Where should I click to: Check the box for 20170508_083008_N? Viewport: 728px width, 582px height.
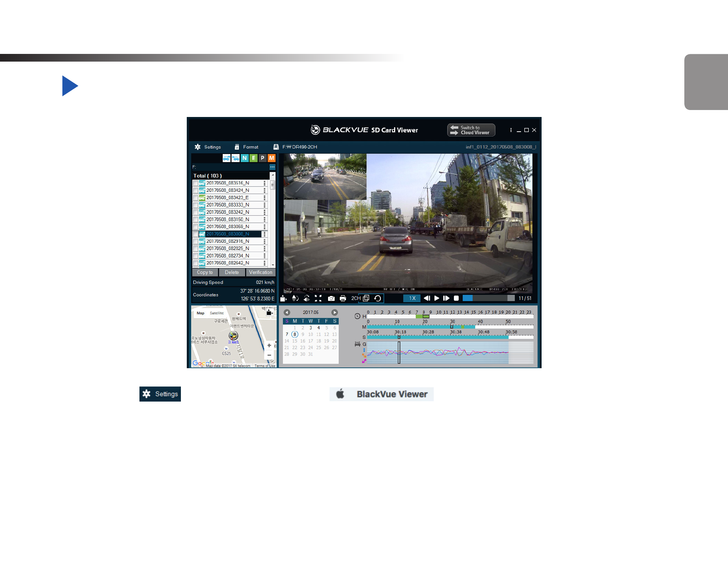pos(195,234)
